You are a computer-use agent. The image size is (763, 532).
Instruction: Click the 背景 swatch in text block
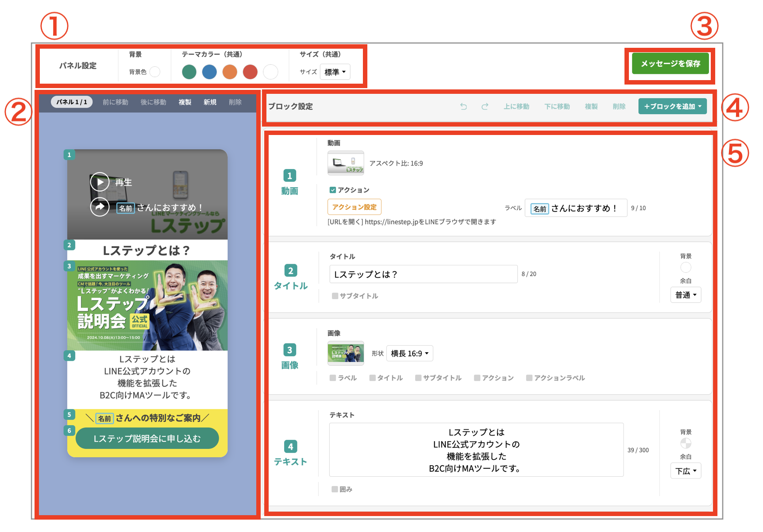pyautogui.click(x=686, y=443)
